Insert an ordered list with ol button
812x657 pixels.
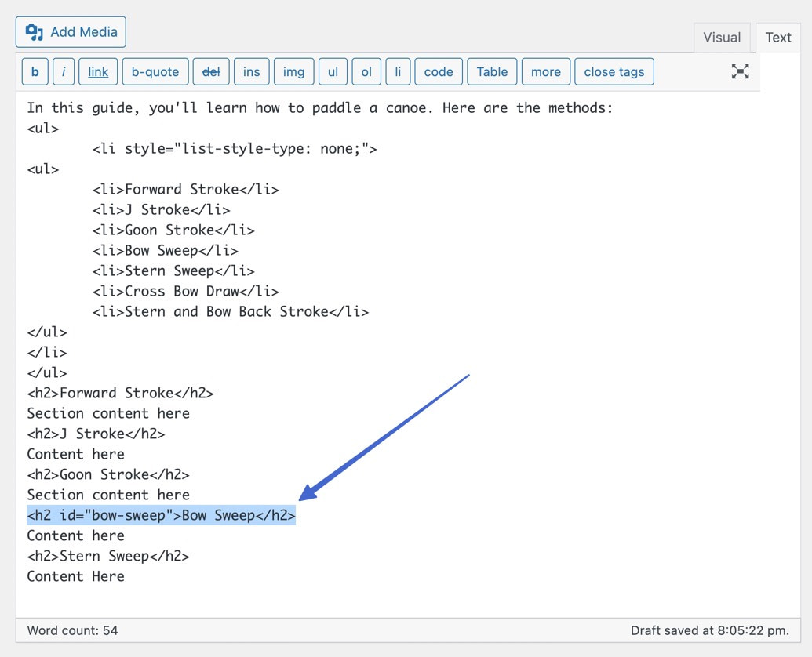(x=366, y=71)
